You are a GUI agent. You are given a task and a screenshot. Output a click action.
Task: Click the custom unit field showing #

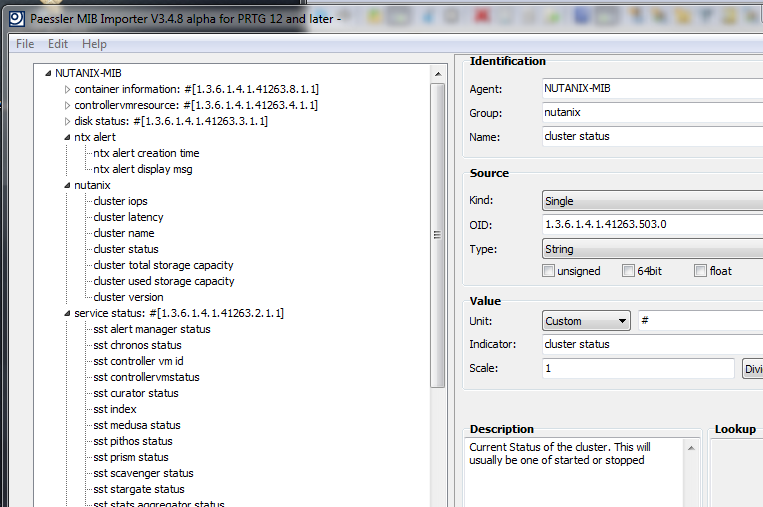pos(701,321)
